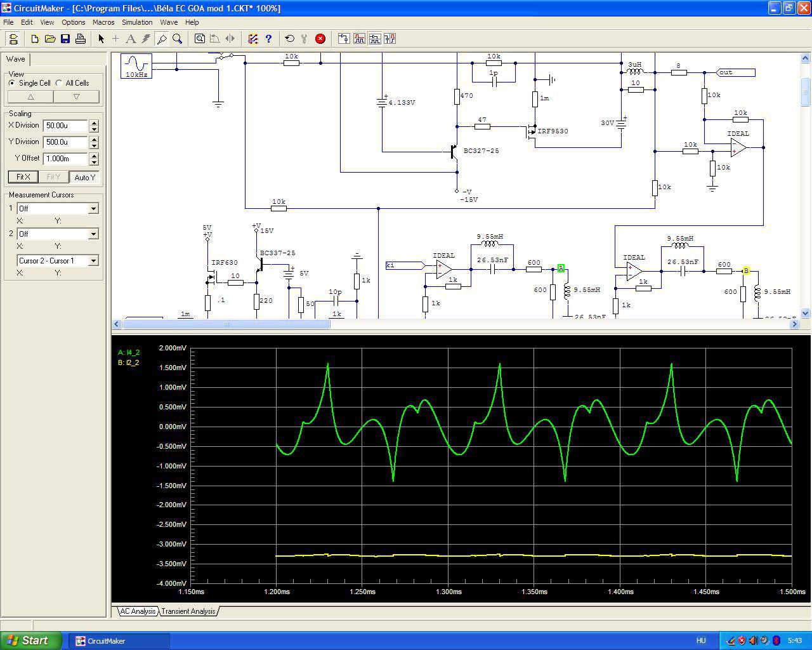Open the Cursor 1 measurement dropdown

click(93, 208)
